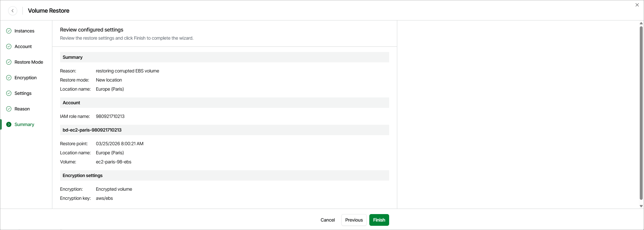Close the wizard with the X
This screenshot has height=230, width=644.
[637, 5]
